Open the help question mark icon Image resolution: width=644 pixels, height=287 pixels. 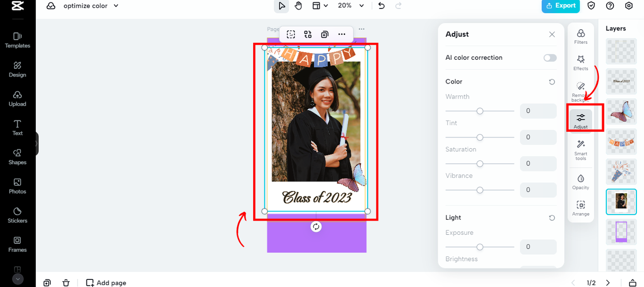[610, 6]
